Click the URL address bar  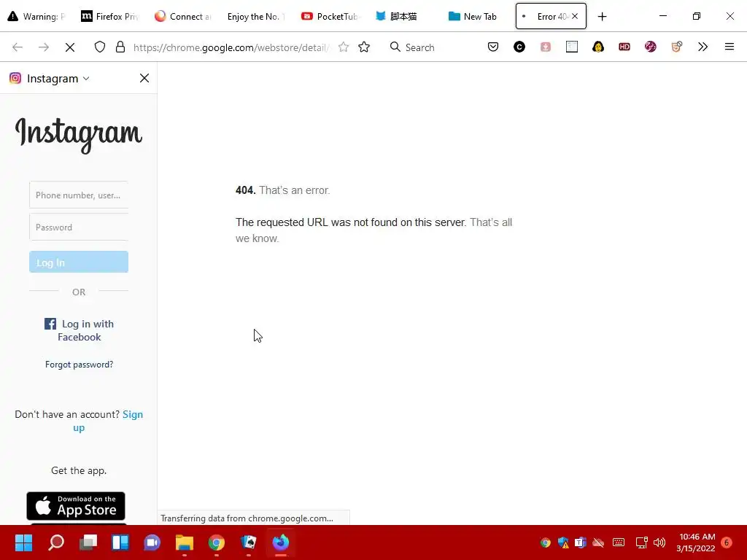[231, 47]
